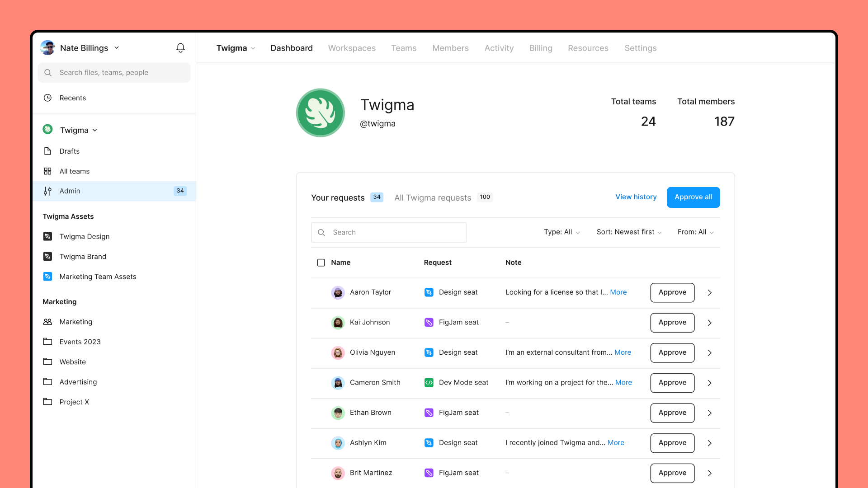Switch to the All Twigma requests tab
This screenshot has height=488, width=868.
tap(432, 197)
